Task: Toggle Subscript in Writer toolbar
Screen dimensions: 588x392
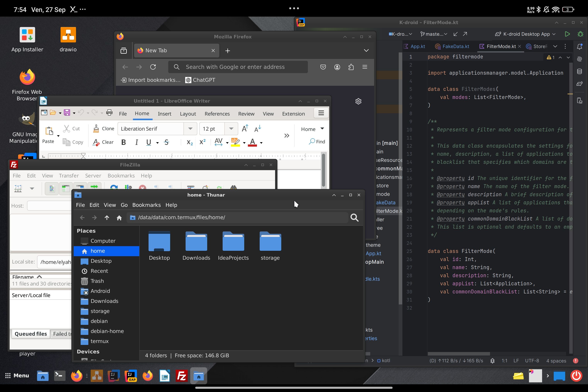Action: 190,142
